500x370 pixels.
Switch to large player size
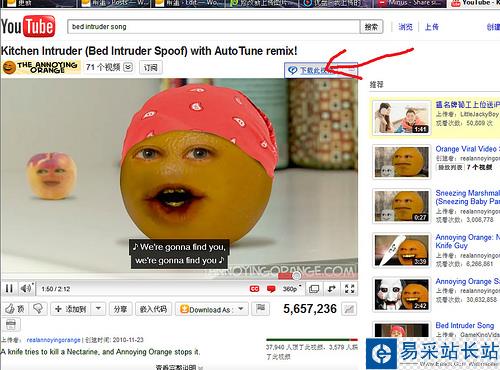[314, 289]
